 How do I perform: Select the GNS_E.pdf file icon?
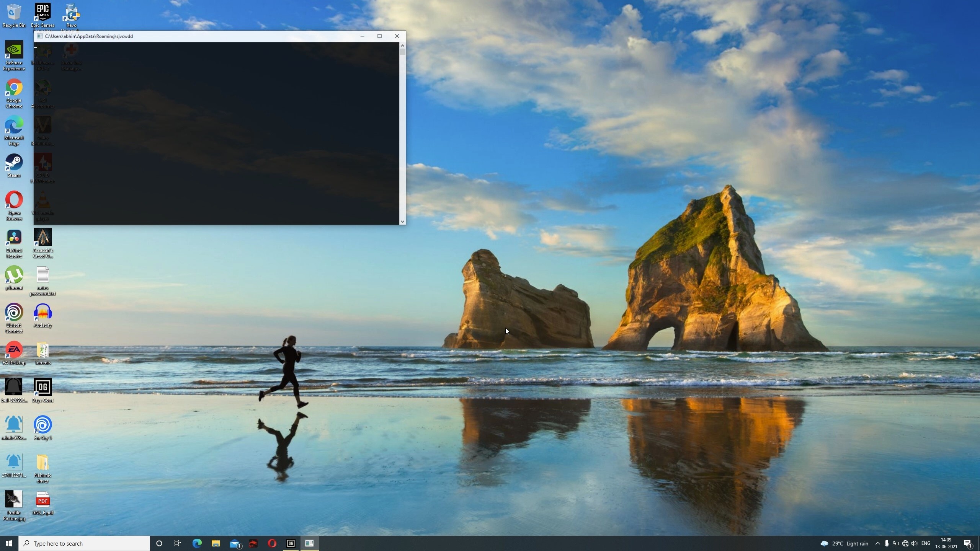pos(42,503)
